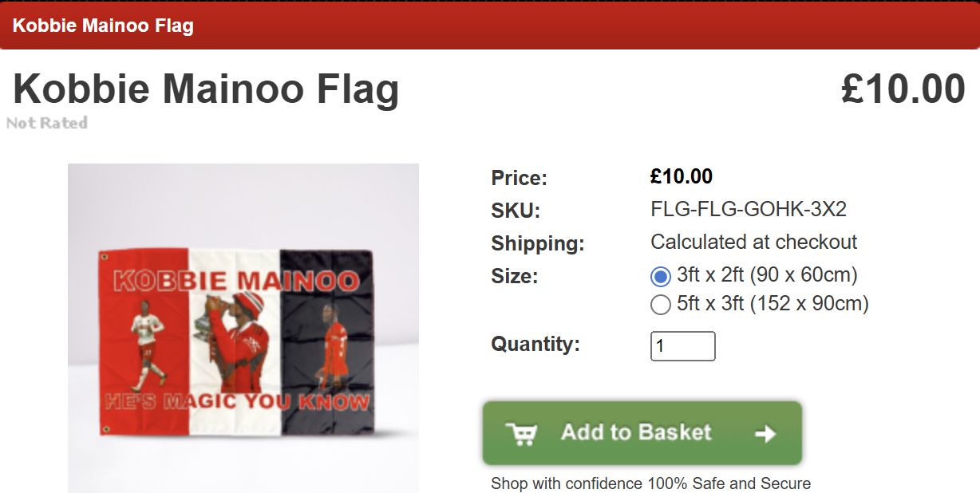This screenshot has height=493, width=980.
Task: Click into the Quantity input field
Action: pyautogui.click(x=683, y=346)
